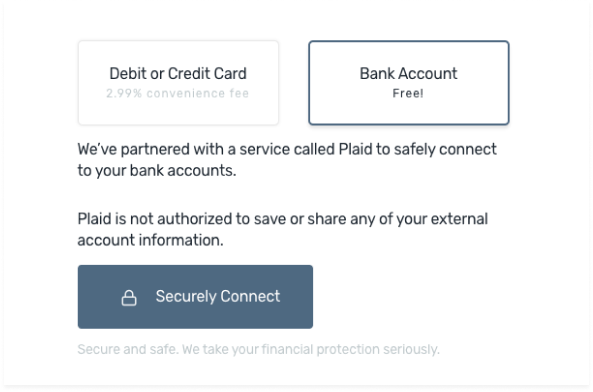
Task: Click the words "safely connect" in first paragraph
Action: coord(445,149)
